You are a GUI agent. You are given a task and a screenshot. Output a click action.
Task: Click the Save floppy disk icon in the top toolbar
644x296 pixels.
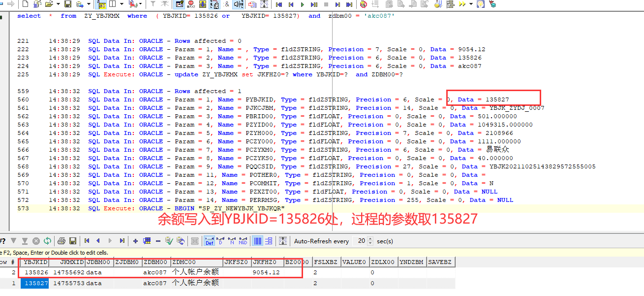point(67,4)
